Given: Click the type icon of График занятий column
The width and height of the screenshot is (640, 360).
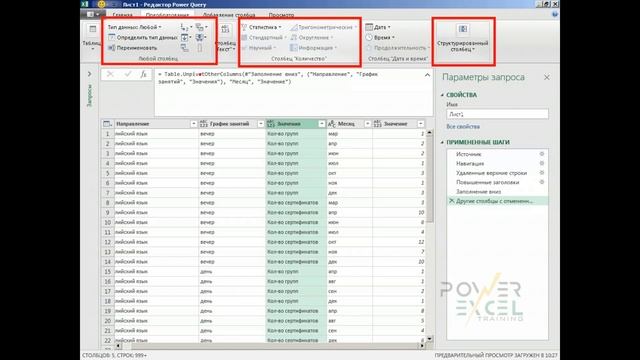Looking at the screenshot, I should tap(204, 124).
